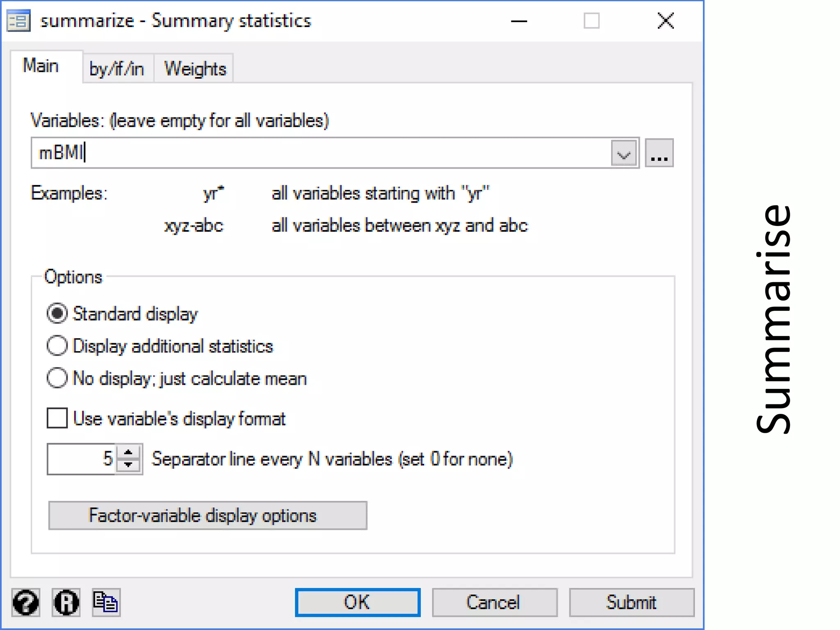Click the Help question mark icon

pyautogui.click(x=25, y=602)
